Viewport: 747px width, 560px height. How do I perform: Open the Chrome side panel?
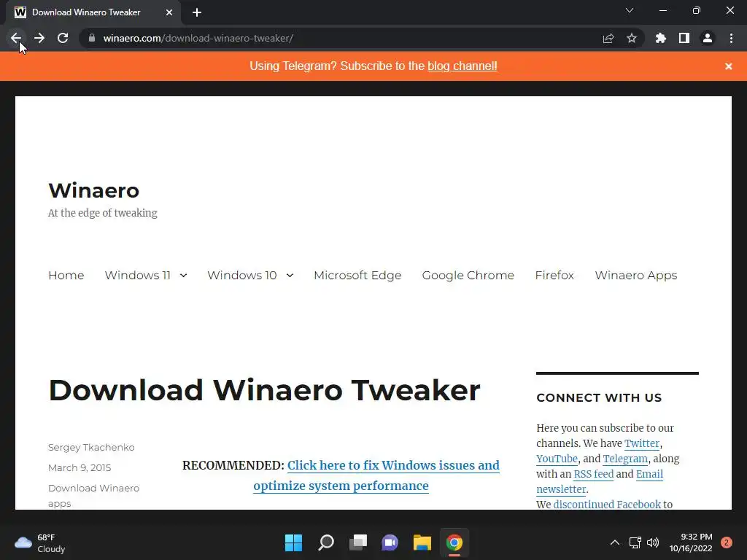tap(684, 38)
